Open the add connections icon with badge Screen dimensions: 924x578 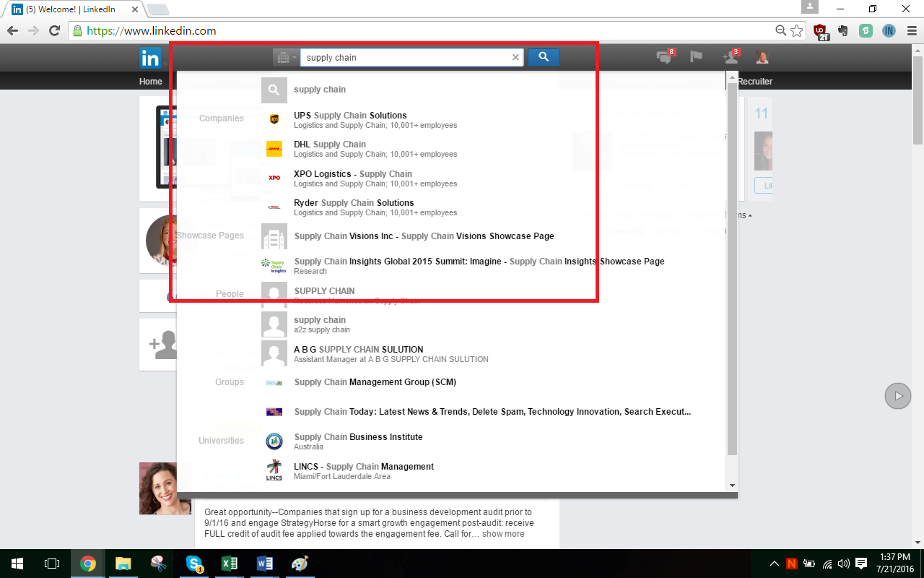(x=730, y=57)
